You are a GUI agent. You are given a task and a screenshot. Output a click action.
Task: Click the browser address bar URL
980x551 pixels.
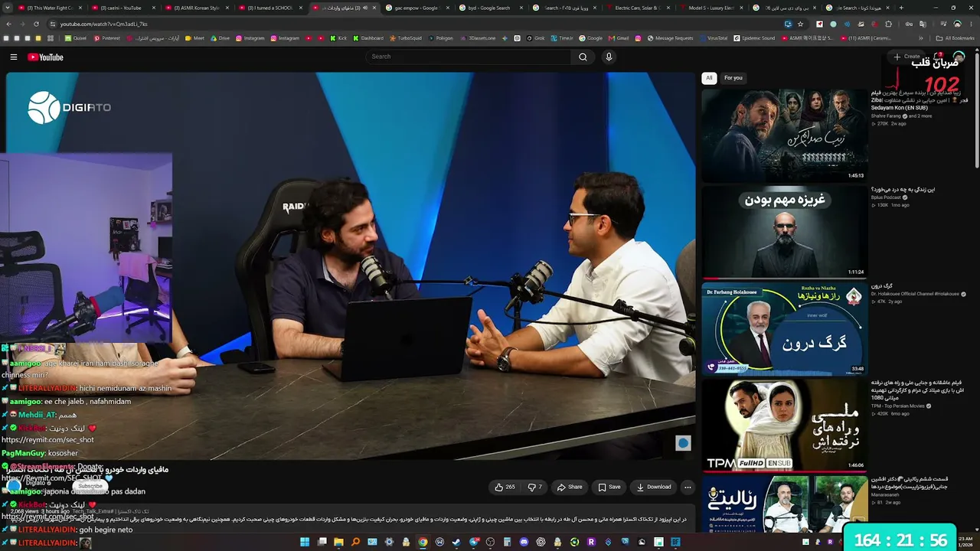coord(104,24)
